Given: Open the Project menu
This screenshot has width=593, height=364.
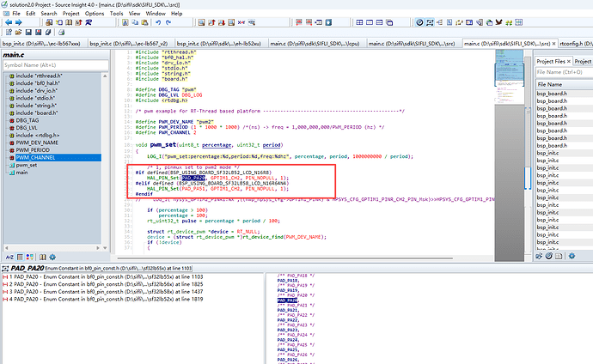Looking at the screenshot, I should 71,14.
